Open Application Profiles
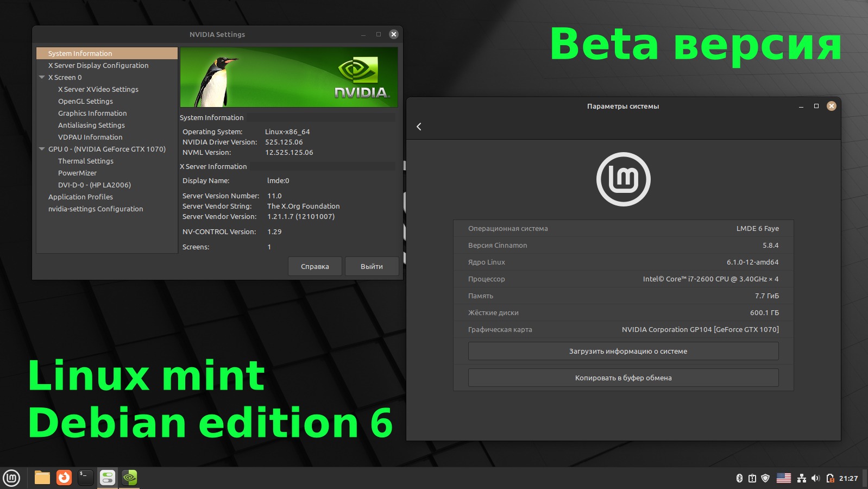The width and height of the screenshot is (868, 489). coord(80,197)
